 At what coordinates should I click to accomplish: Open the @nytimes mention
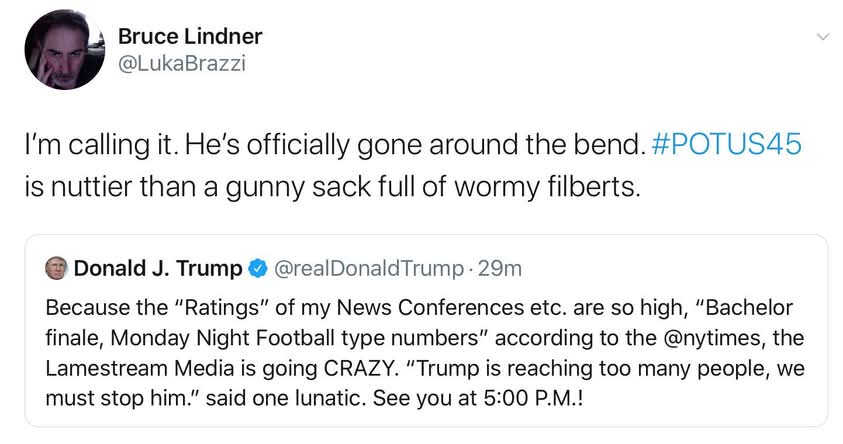pos(712,338)
